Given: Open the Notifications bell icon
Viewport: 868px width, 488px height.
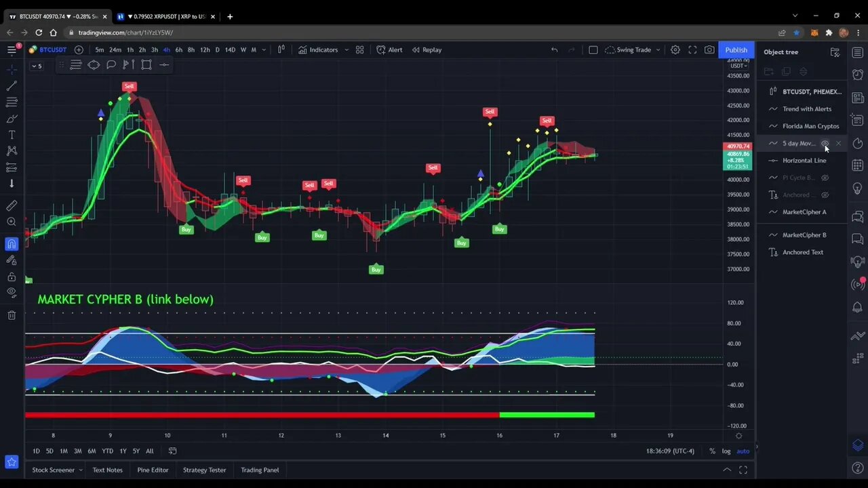Looking at the screenshot, I should [x=858, y=307].
